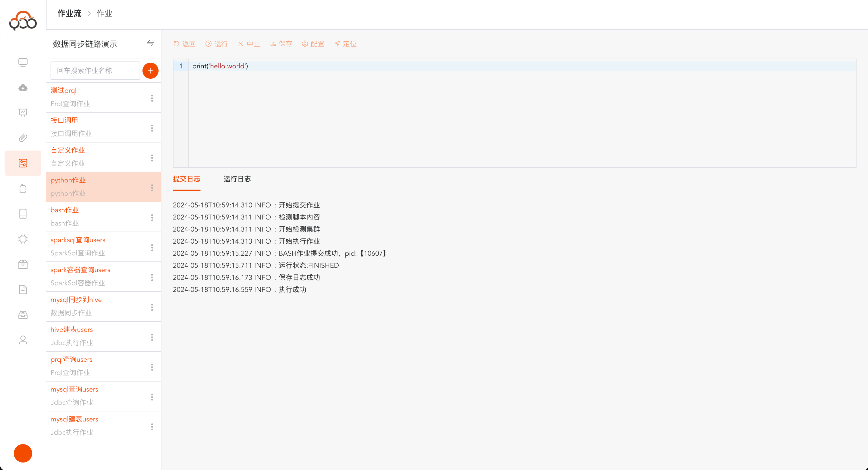
Task: Open the user profile sidebar icon
Action: (23, 340)
